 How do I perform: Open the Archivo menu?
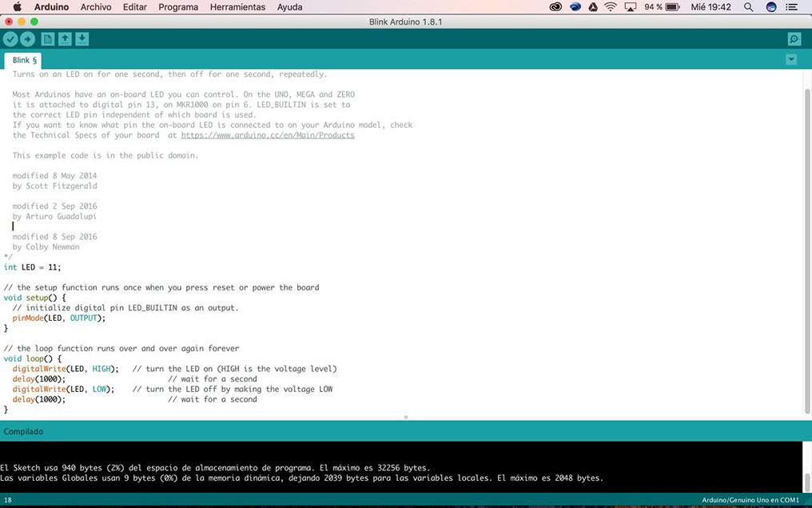[x=96, y=6]
